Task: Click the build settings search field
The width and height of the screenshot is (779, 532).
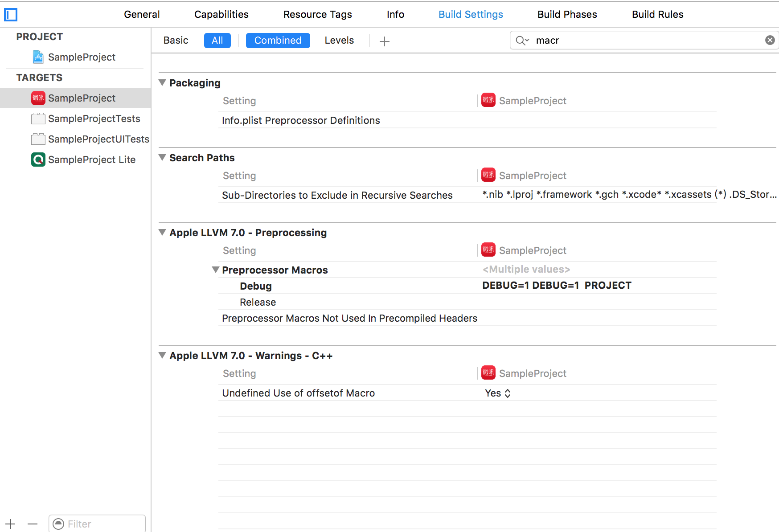Action: pyautogui.click(x=644, y=40)
